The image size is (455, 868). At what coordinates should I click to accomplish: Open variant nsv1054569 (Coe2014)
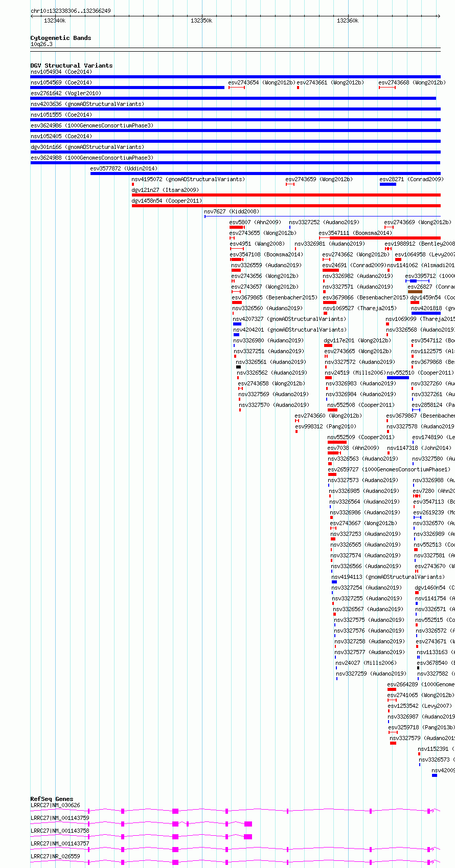[61, 82]
